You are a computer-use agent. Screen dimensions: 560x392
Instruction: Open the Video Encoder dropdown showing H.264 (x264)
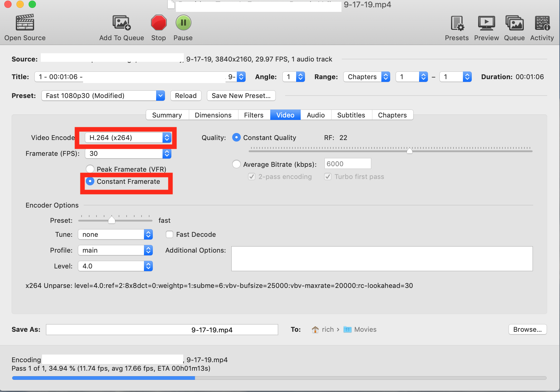128,138
